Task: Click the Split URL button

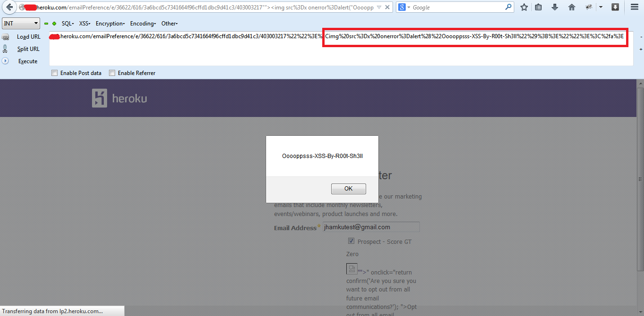Action: coord(28,49)
